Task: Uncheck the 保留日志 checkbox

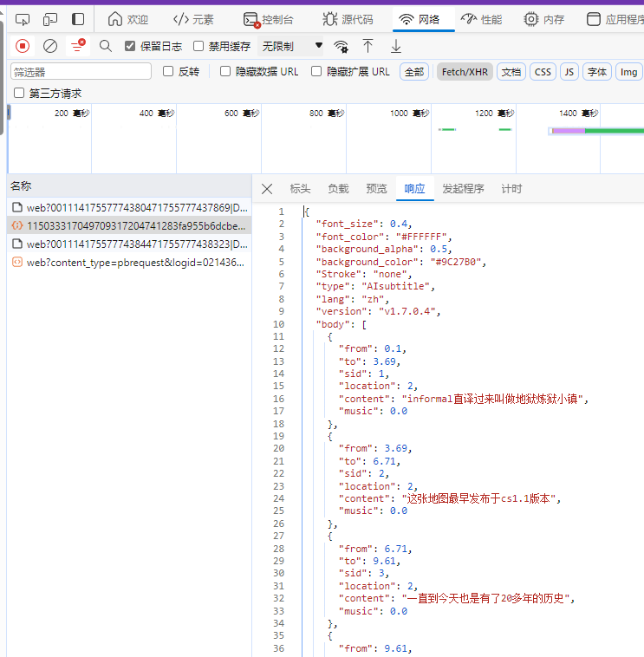Action: pos(131,46)
